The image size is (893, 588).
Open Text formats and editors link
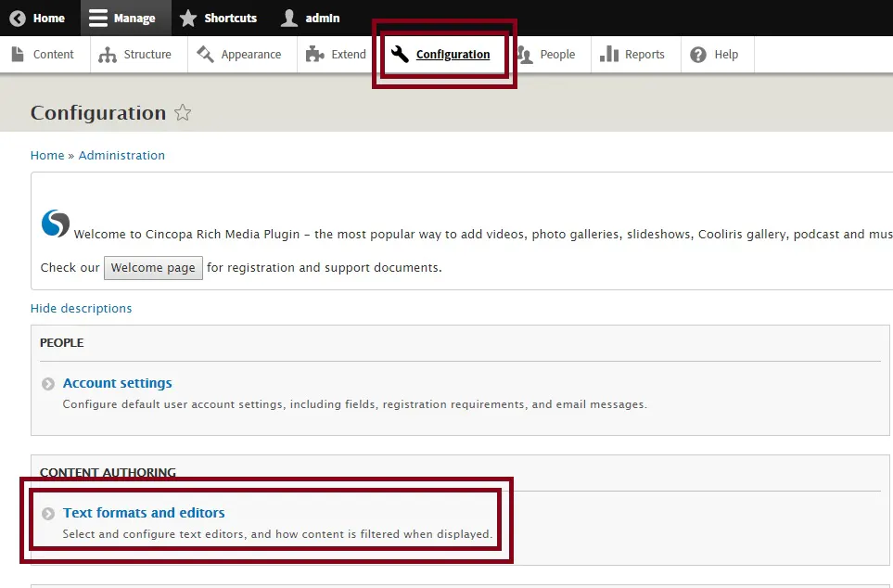tap(144, 513)
